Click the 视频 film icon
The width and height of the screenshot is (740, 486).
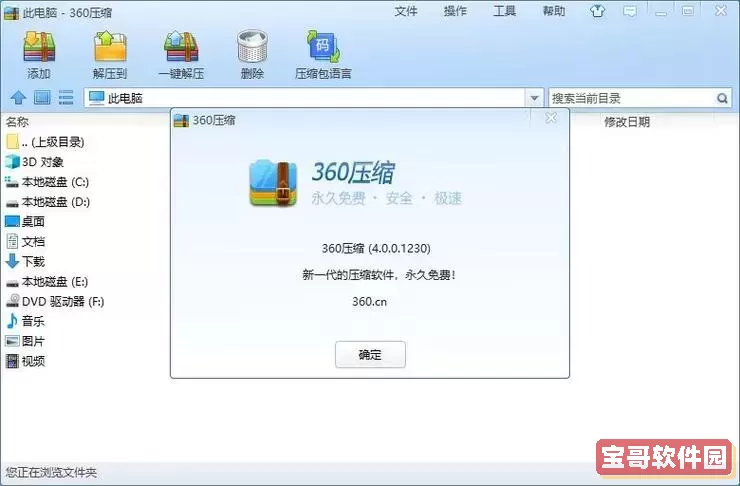click(12, 361)
